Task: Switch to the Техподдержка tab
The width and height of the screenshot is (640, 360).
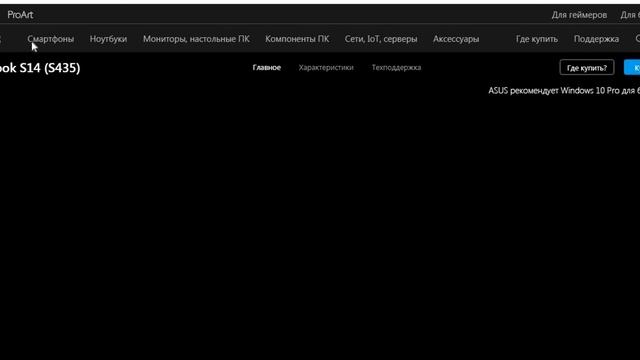Action: click(x=396, y=67)
